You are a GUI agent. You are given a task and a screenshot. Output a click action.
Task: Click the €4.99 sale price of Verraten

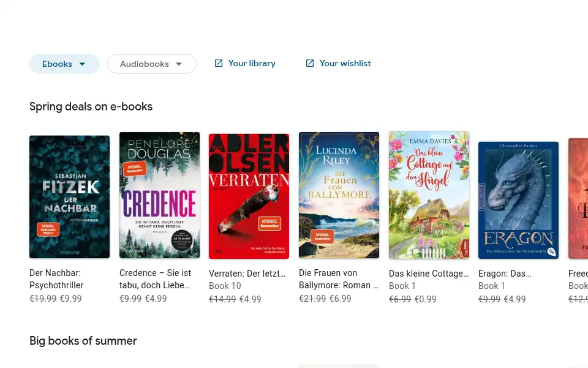[250, 299]
